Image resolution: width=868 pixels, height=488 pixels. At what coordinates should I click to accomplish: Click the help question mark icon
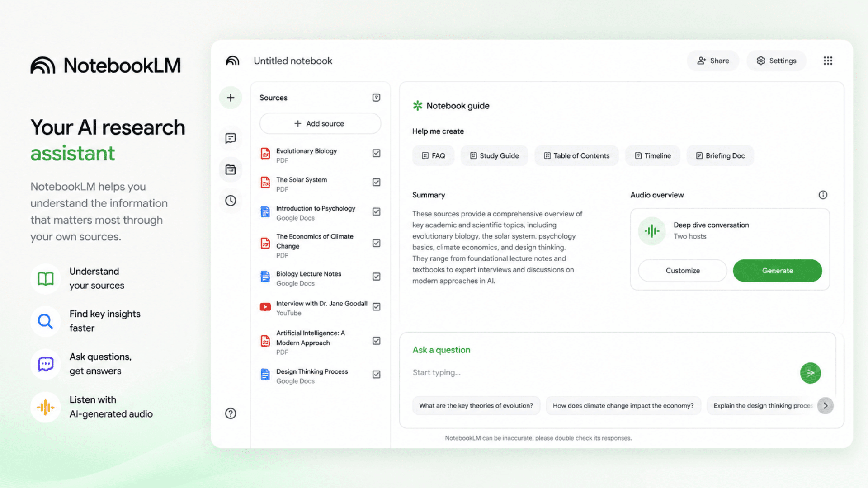(231, 413)
